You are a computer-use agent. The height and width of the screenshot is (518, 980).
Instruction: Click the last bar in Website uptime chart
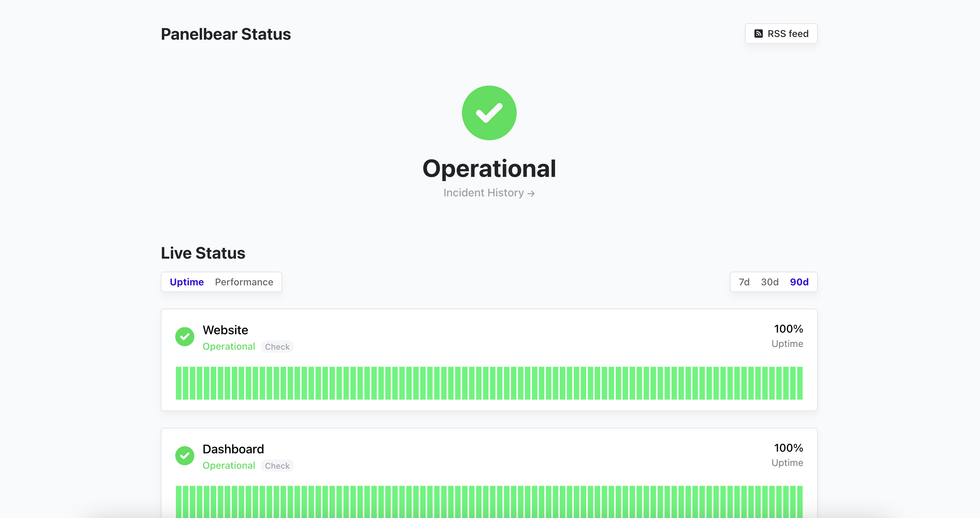pos(800,383)
